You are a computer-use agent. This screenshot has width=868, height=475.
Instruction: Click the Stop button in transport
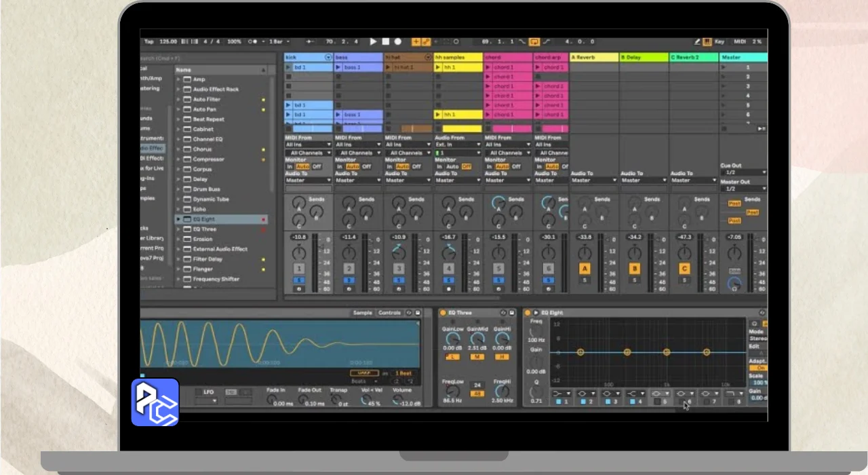click(385, 41)
